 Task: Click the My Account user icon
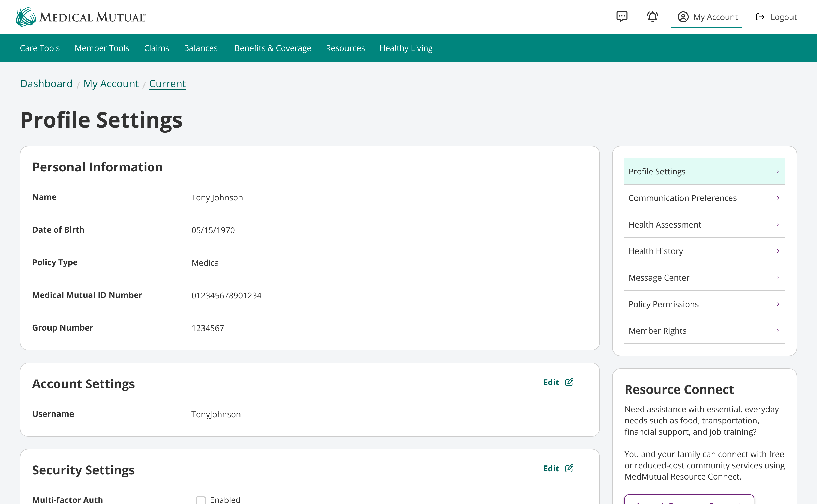pos(683,17)
